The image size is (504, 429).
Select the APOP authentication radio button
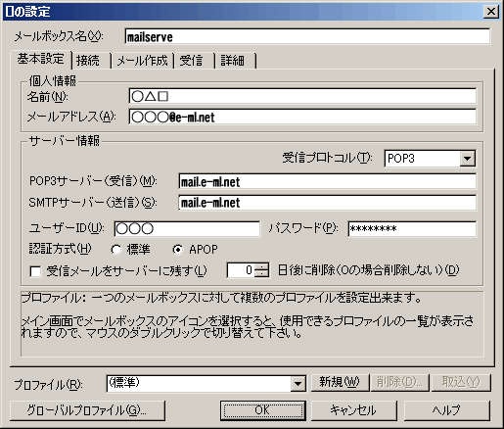pyautogui.click(x=177, y=250)
